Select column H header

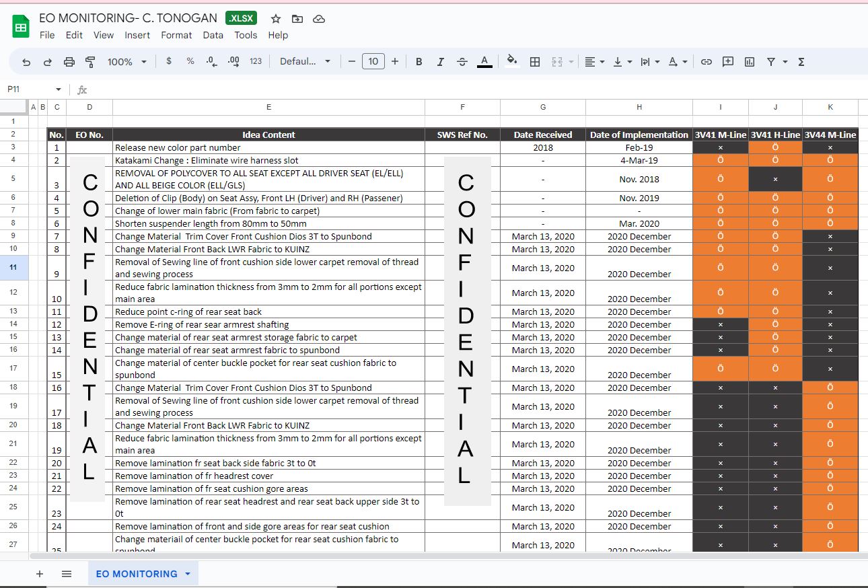(x=639, y=107)
